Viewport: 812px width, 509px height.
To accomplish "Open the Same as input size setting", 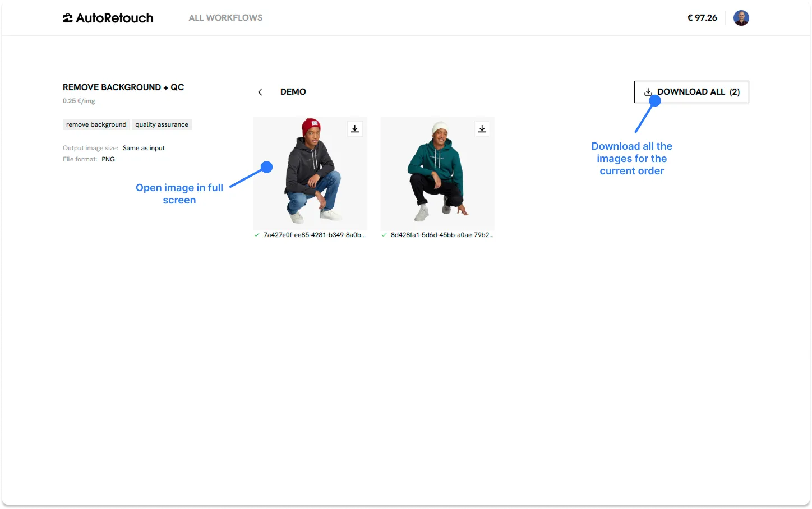I will pyautogui.click(x=144, y=147).
